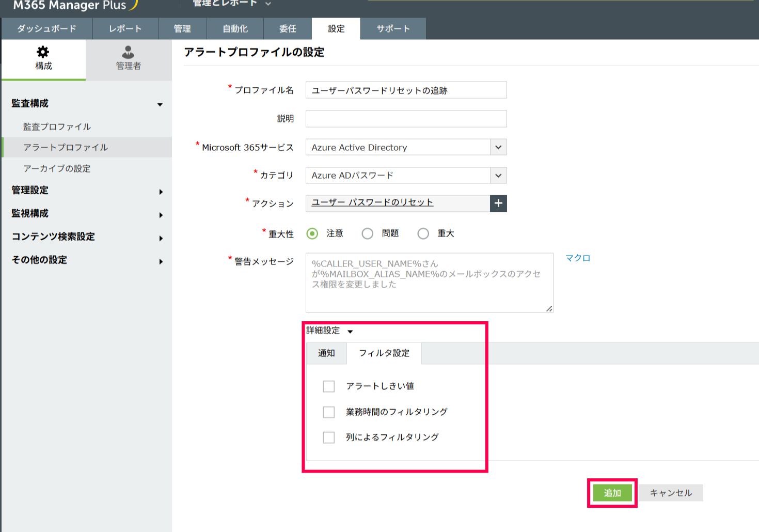Expand the 監視構成 sidebar group

point(87,214)
